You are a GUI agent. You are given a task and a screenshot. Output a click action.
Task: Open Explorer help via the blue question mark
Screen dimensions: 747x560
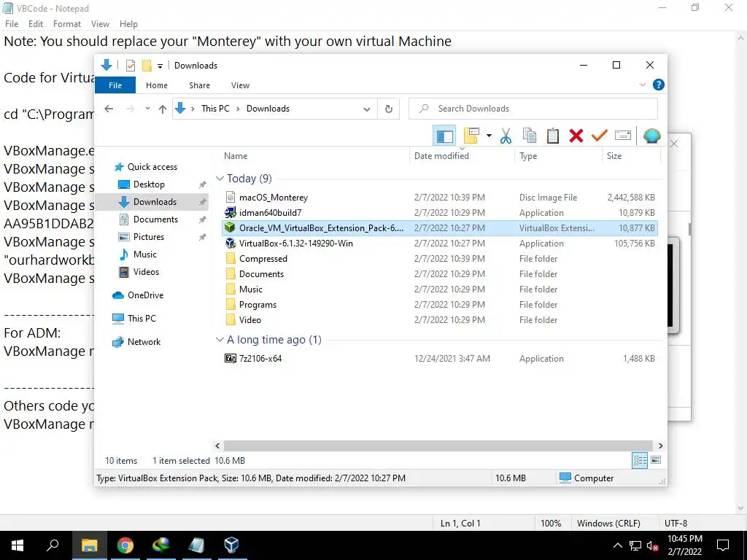(659, 85)
